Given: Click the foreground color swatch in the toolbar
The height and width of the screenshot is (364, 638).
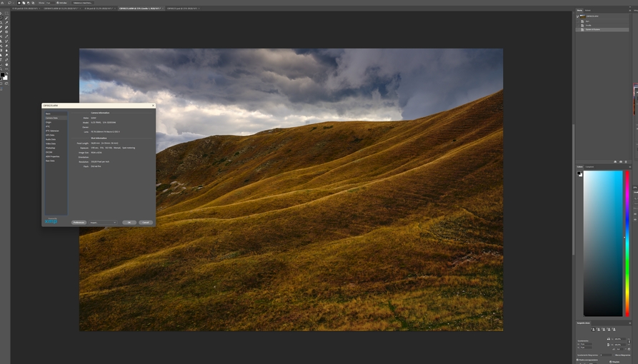Looking at the screenshot, I should point(2,75).
